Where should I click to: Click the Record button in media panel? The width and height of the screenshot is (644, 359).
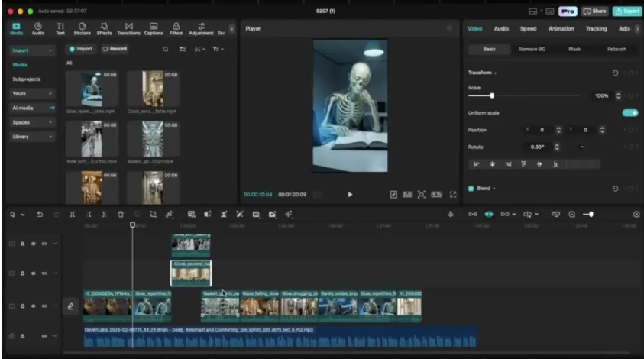pos(115,49)
